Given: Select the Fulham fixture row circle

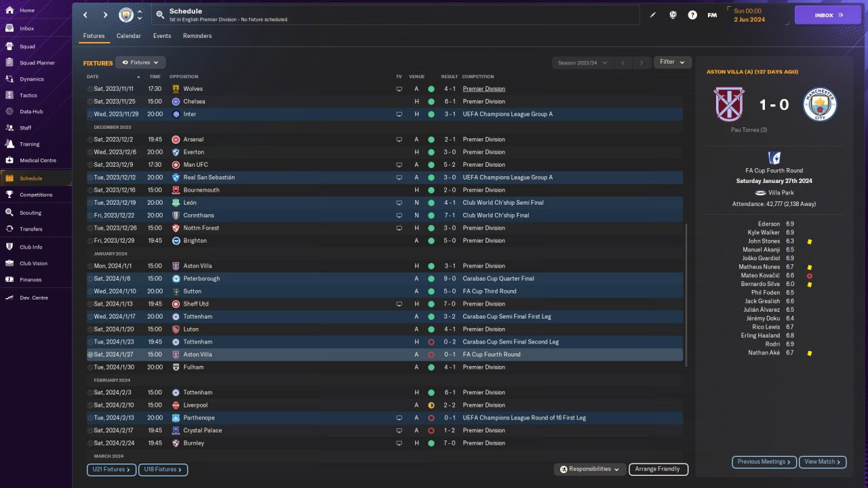Looking at the screenshot, I should [x=90, y=367].
